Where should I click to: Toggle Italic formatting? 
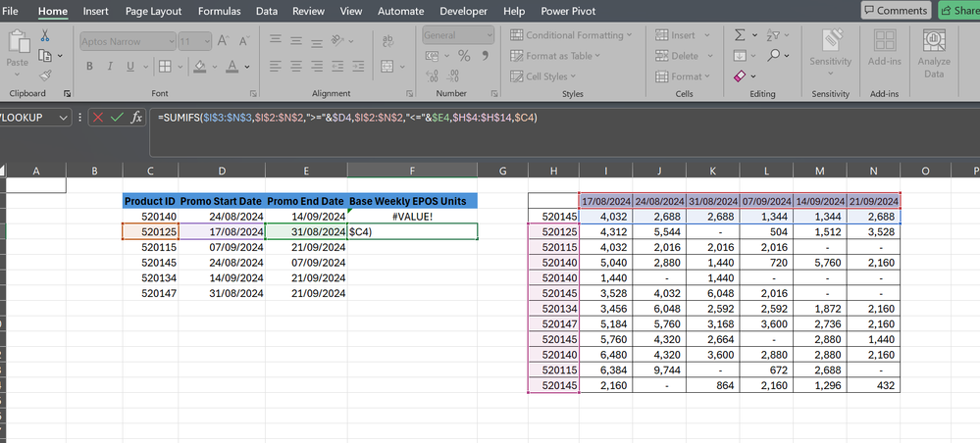coord(110,66)
